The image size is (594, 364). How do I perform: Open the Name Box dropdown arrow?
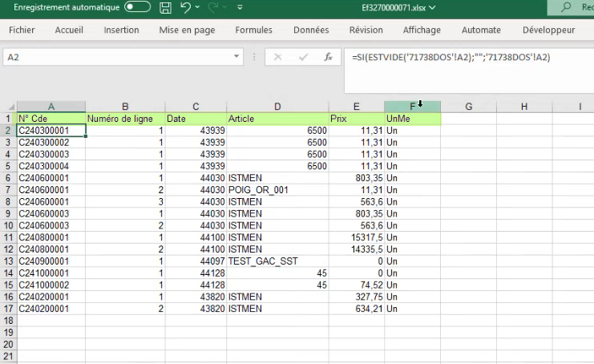[236, 58]
